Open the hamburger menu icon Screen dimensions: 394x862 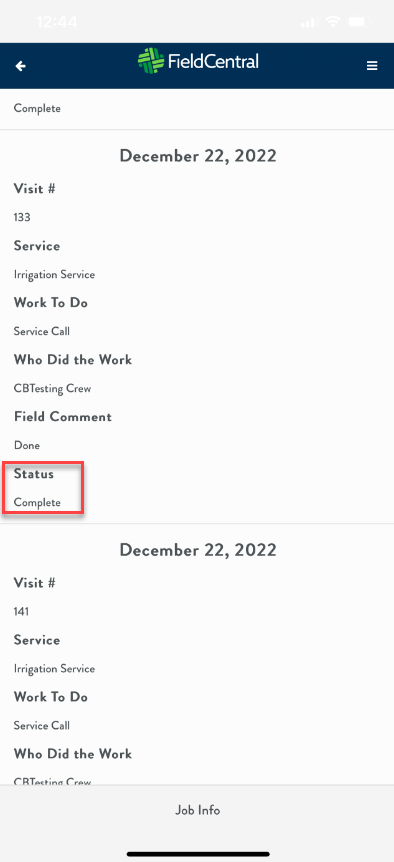click(x=372, y=66)
